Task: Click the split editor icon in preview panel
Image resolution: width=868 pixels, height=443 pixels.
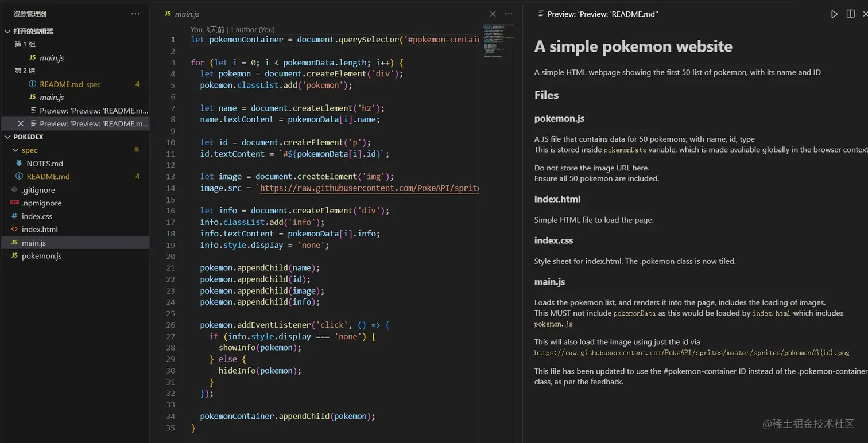Action: click(850, 14)
